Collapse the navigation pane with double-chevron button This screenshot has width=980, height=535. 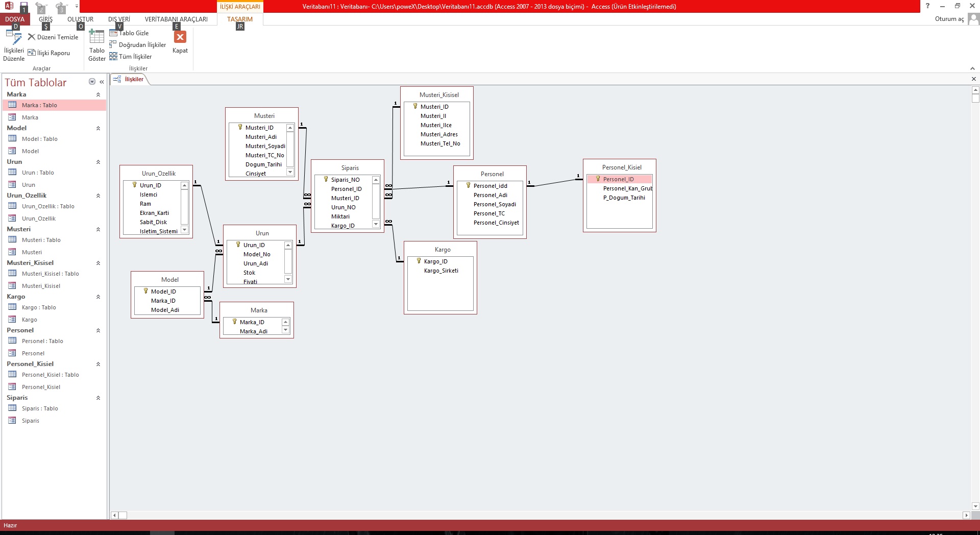point(102,82)
